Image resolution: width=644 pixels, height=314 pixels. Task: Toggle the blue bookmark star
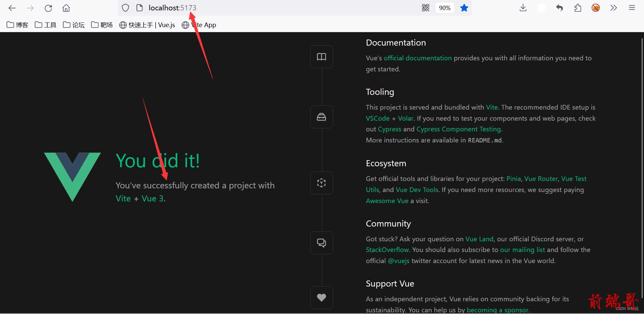pyautogui.click(x=464, y=8)
